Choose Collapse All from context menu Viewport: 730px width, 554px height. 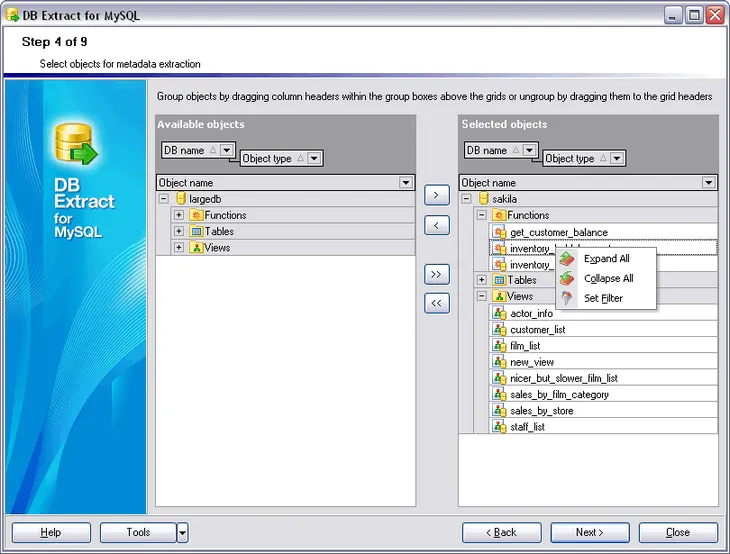point(606,278)
